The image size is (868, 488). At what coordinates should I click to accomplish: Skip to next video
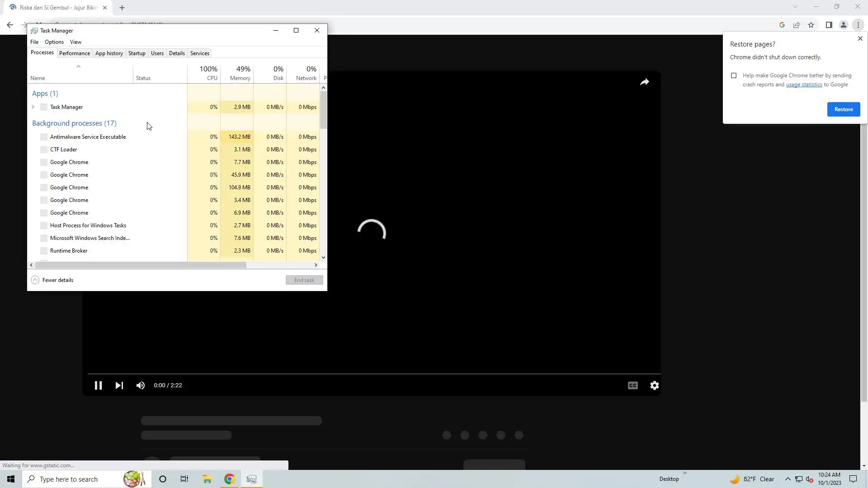point(119,385)
